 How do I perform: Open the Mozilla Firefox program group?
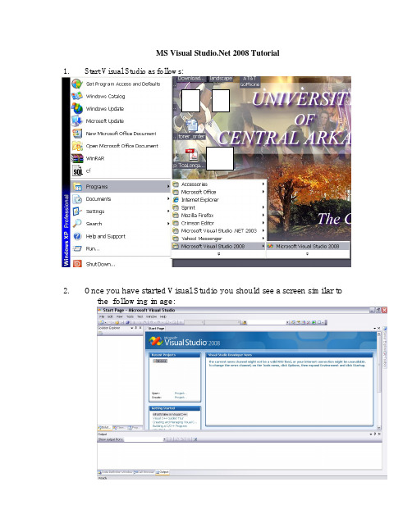point(219,215)
